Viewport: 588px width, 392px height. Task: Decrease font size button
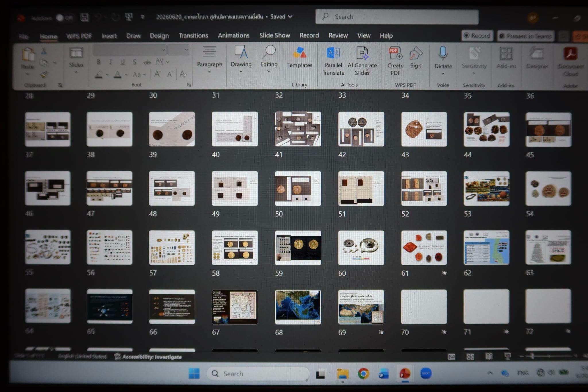[x=170, y=74]
